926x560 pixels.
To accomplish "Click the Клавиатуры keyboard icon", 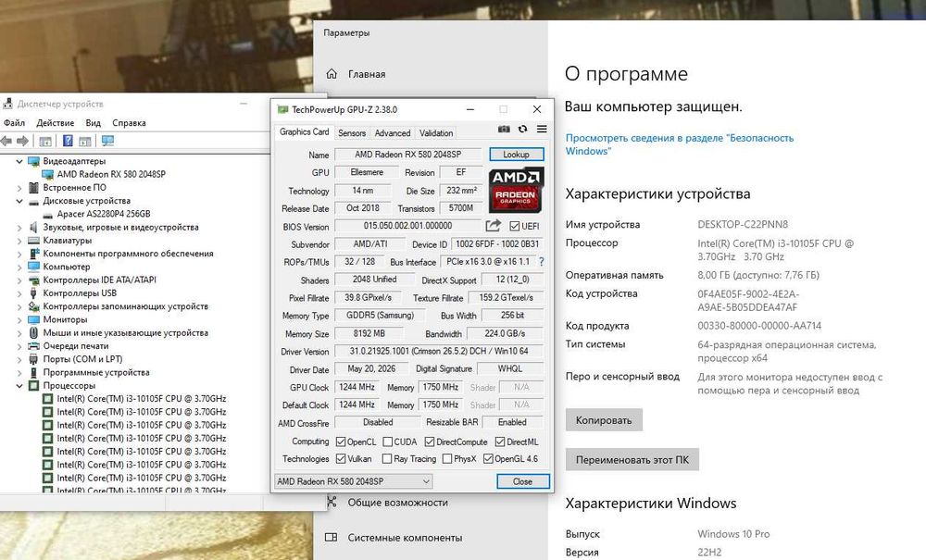I will click(x=33, y=240).
